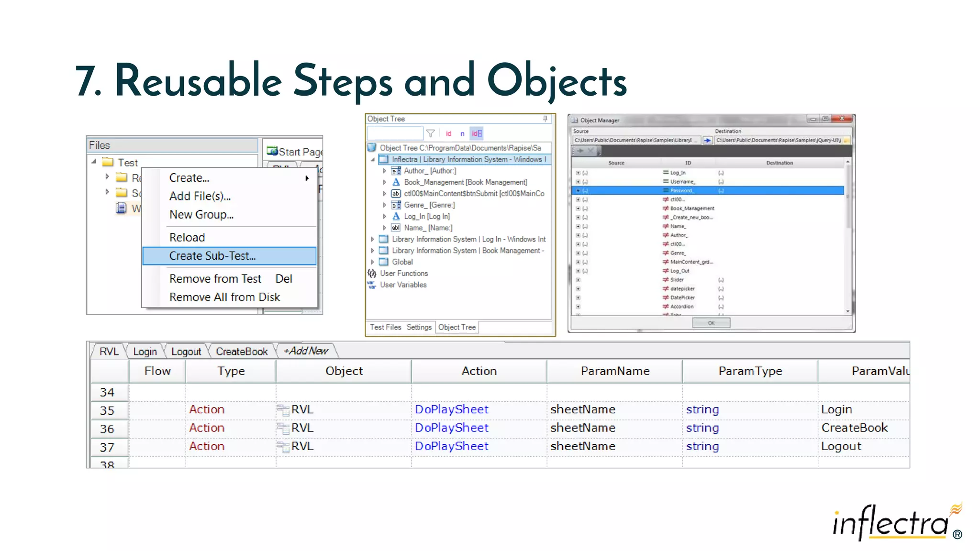This screenshot has width=980, height=551.
Task: Switch to the Settings bottom tab
Action: [419, 327]
